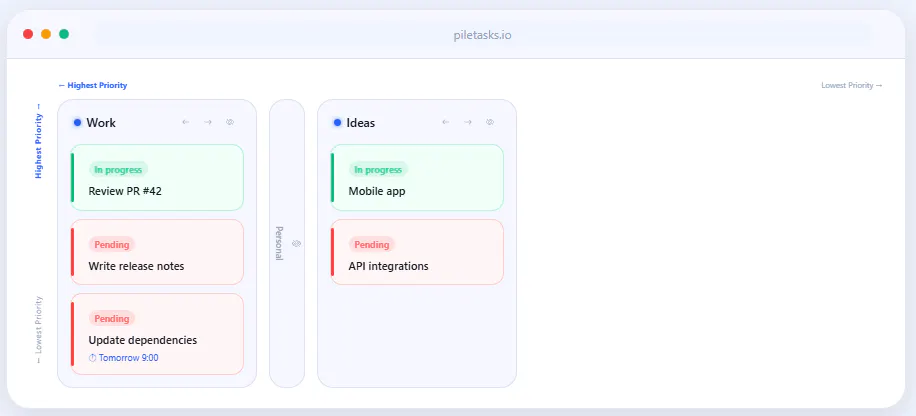This screenshot has width=916, height=416.
Task: Click the Pending badge on Write release notes
Action: click(112, 244)
